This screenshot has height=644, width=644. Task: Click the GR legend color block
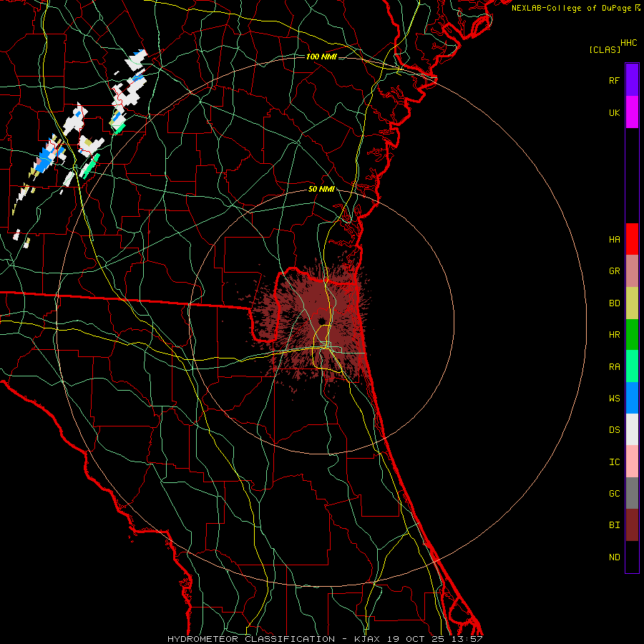[x=632, y=271]
